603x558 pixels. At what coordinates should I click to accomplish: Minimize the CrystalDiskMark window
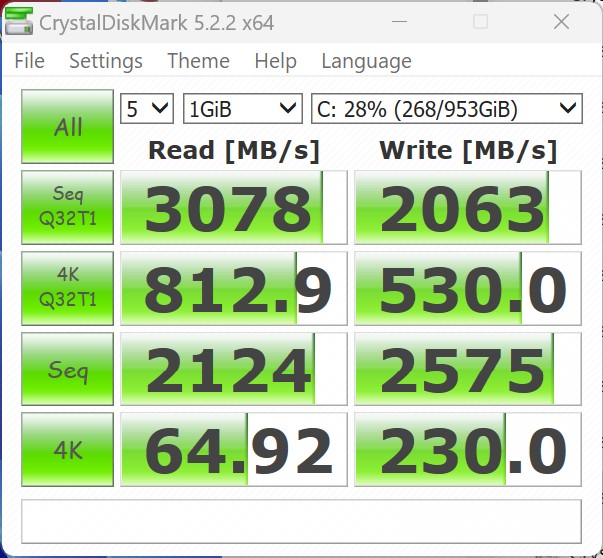click(x=399, y=22)
